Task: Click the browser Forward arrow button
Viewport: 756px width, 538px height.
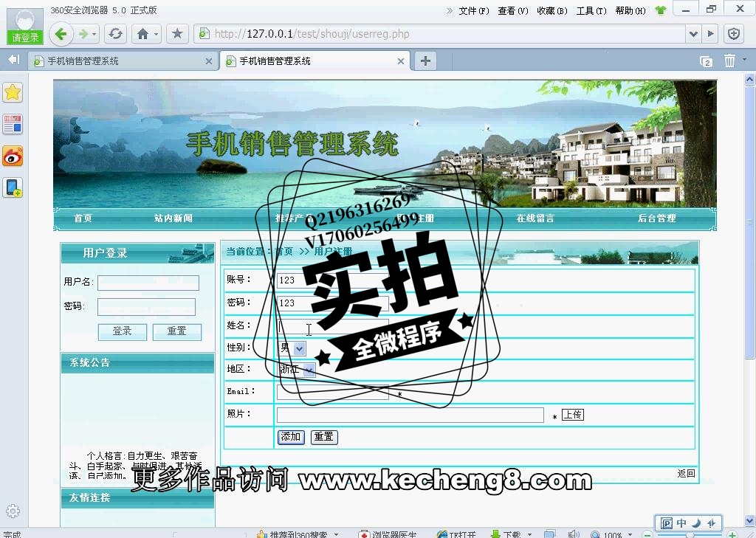Action: tap(83, 34)
